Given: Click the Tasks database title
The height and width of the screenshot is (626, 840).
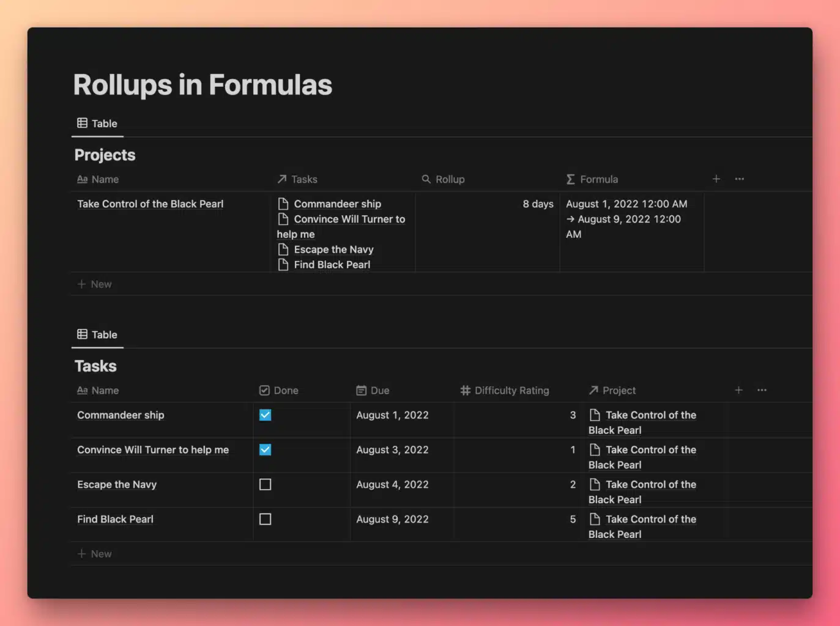Looking at the screenshot, I should point(95,366).
